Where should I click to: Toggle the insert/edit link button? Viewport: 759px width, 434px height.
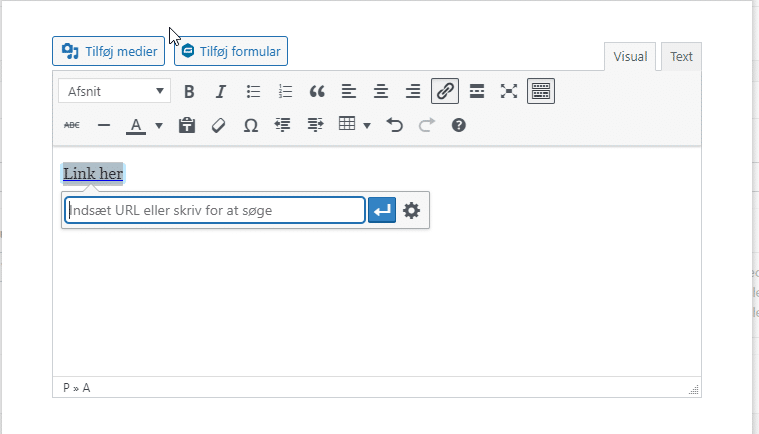pos(445,92)
